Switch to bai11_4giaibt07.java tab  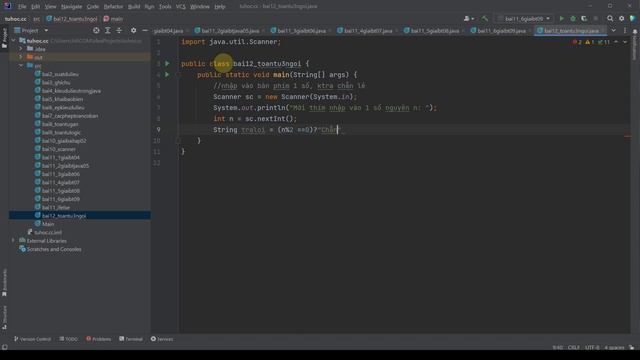[368, 31]
